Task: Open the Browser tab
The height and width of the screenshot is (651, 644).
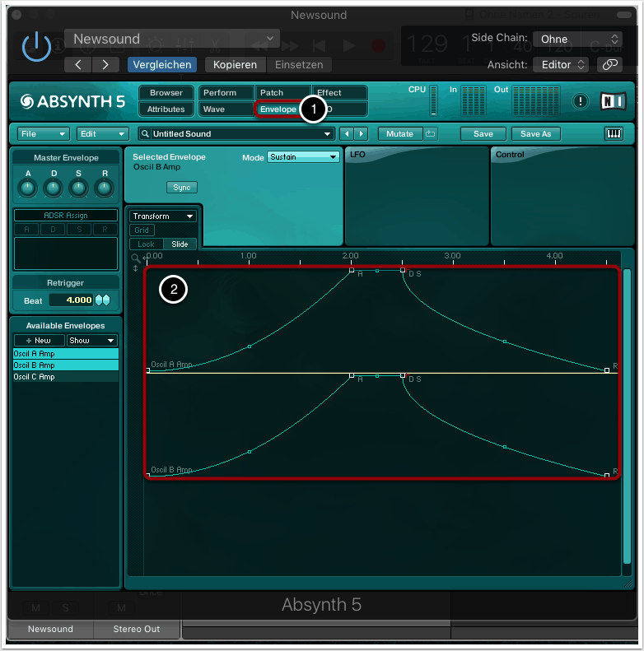Action: [x=166, y=93]
